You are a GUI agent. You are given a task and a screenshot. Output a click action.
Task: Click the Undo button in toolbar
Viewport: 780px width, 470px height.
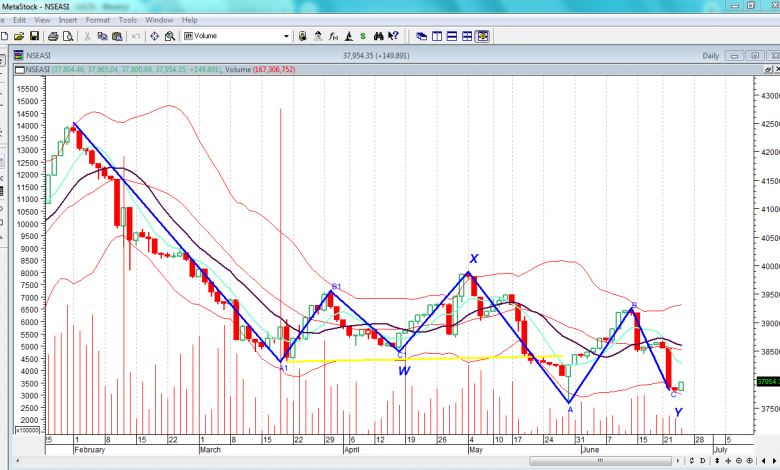point(136,36)
